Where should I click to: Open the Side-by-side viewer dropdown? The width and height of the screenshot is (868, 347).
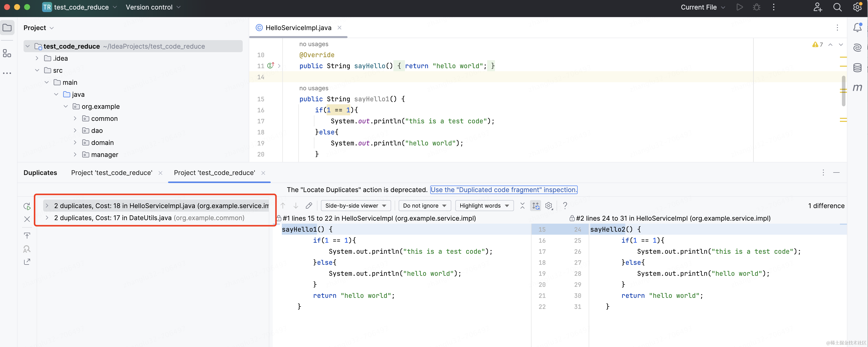(x=356, y=206)
